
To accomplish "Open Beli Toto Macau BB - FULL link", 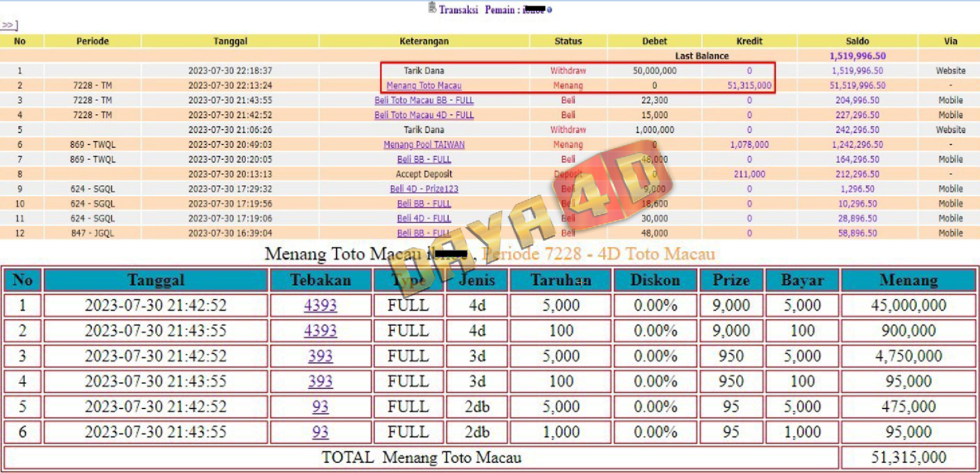I will [x=424, y=100].
